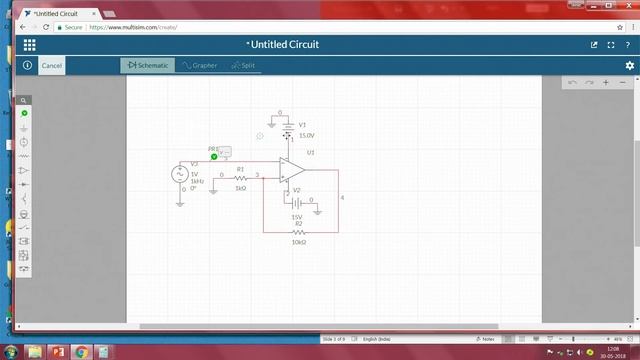Open the switches components group

pyautogui.click(x=24, y=227)
